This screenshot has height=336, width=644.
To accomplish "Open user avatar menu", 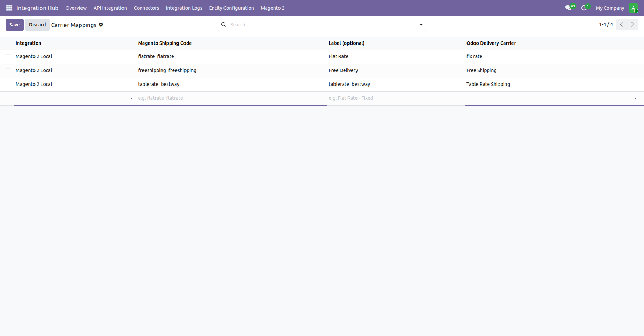I will coord(633,8).
